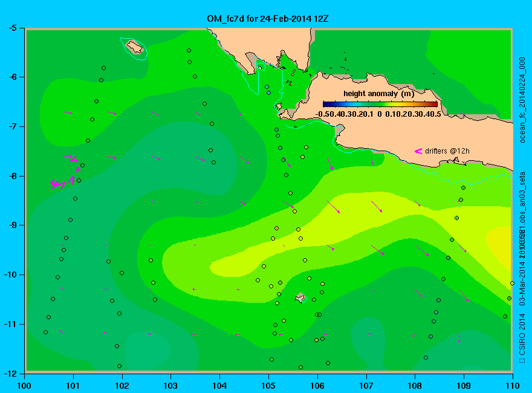Click the "drifters @12h" legend label
This screenshot has height=393, width=532.
click(447, 151)
